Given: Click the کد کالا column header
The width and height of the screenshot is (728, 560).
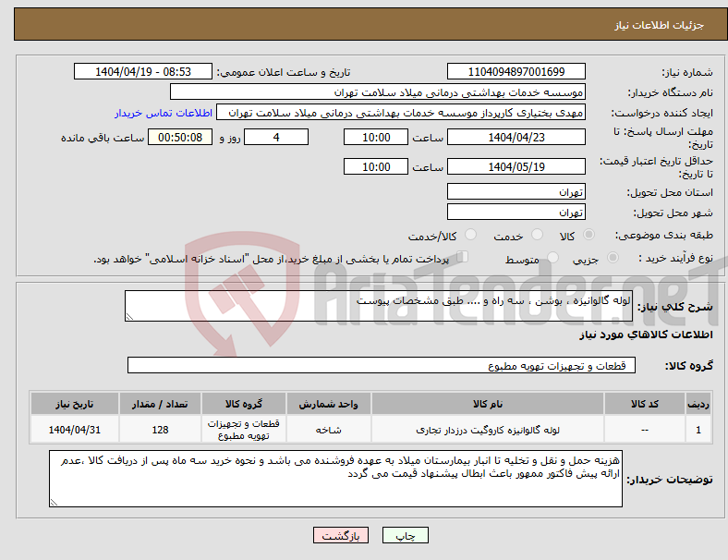Looking at the screenshot, I should 645,404.
